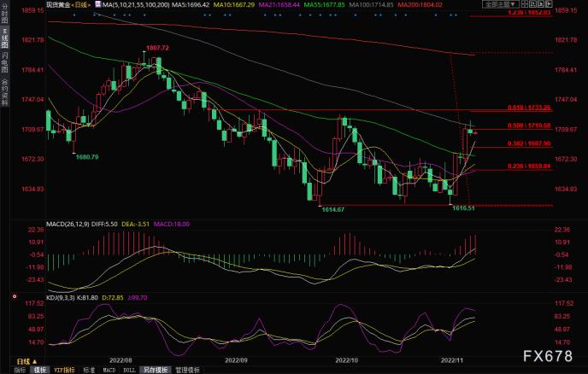The image size is (588, 374).
Task: Select the K线图 sidebar tab
Action: [4, 38]
